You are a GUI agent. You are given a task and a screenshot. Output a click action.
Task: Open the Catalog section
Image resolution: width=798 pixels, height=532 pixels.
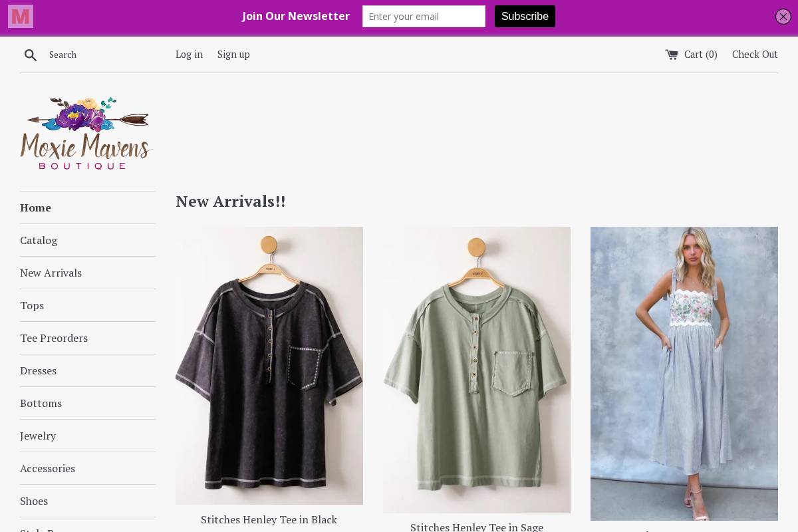(x=39, y=240)
